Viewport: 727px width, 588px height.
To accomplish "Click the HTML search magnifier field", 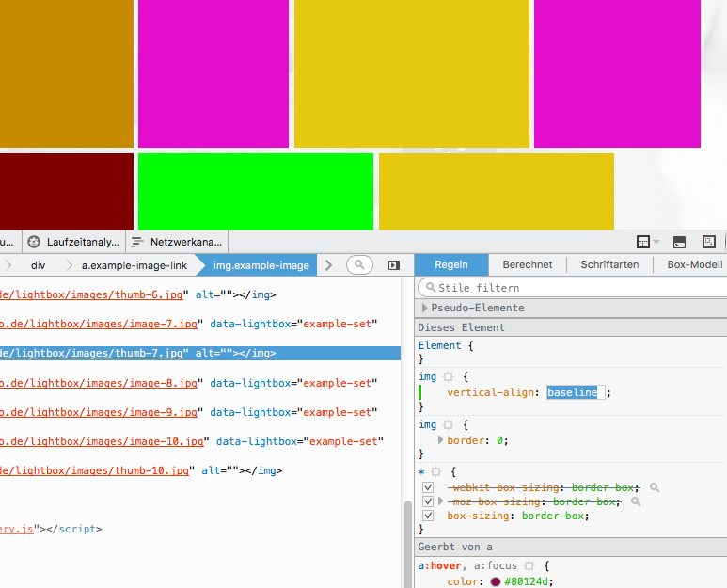I will 359,265.
